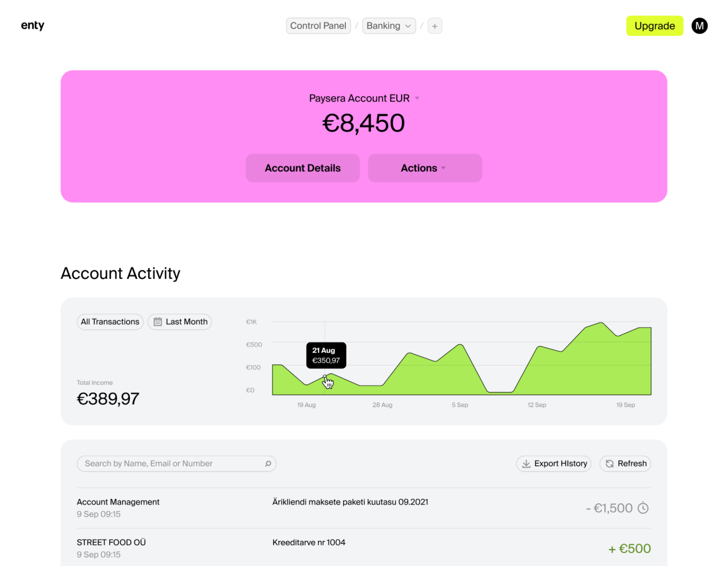Viewport: 728px width, 566px height.
Task: Click the calendar icon in Last Month
Action: click(x=158, y=322)
